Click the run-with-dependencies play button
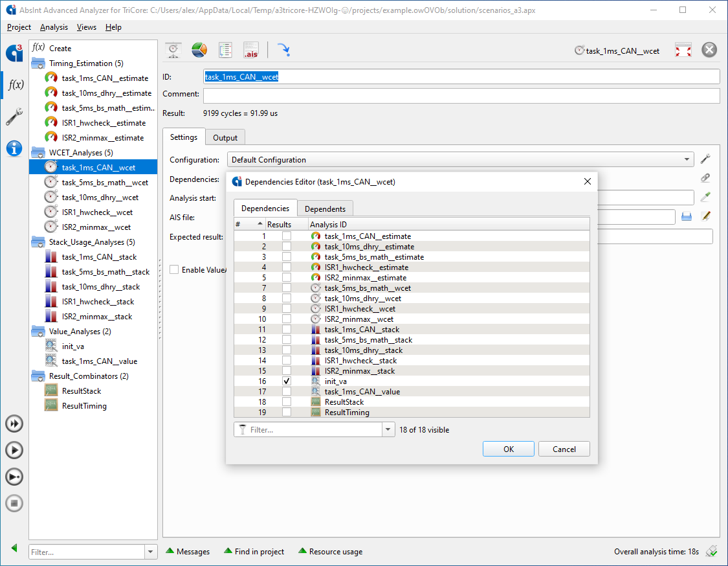The height and width of the screenshot is (566, 728). [14, 477]
